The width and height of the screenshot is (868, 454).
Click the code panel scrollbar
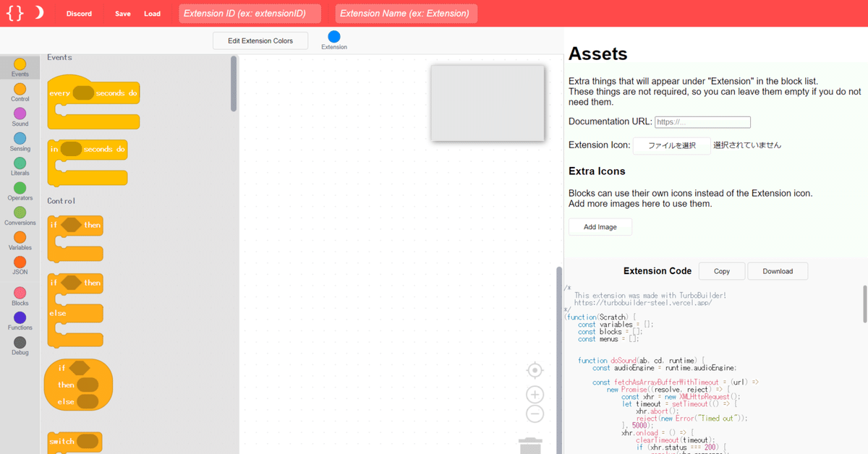[x=864, y=304]
